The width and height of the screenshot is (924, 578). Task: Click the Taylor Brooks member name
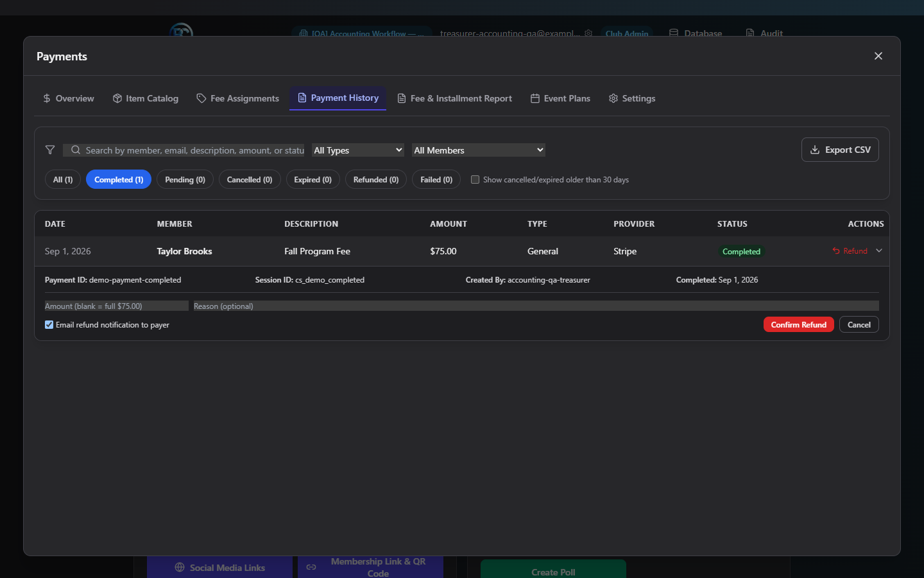pyautogui.click(x=184, y=251)
